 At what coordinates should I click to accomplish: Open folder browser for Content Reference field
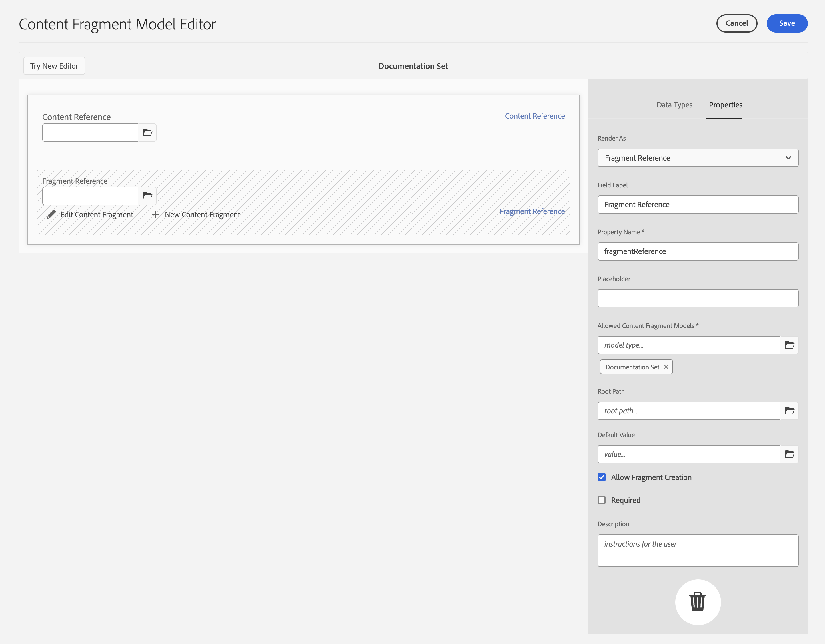point(147,133)
